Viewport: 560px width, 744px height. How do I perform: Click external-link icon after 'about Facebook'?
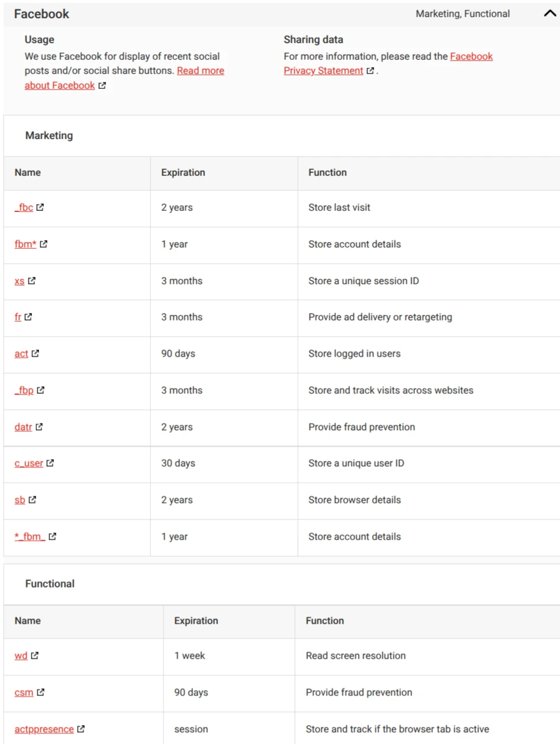coord(102,85)
